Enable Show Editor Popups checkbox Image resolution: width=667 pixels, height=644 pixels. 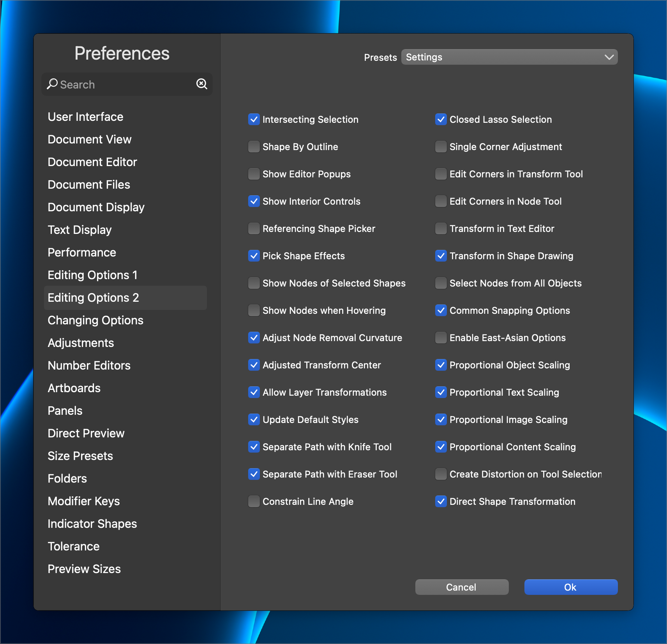254,174
